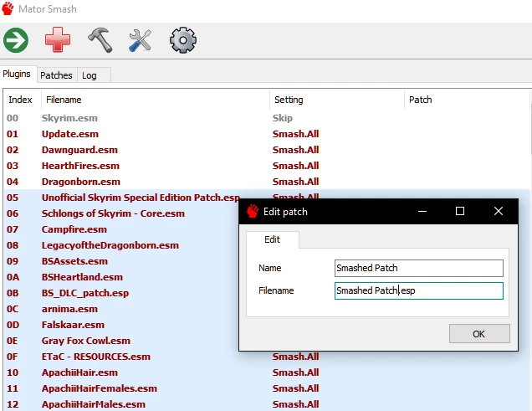Click the Name field containing Smashed Patch
Viewport: 532px width, 411px height.
419,268
